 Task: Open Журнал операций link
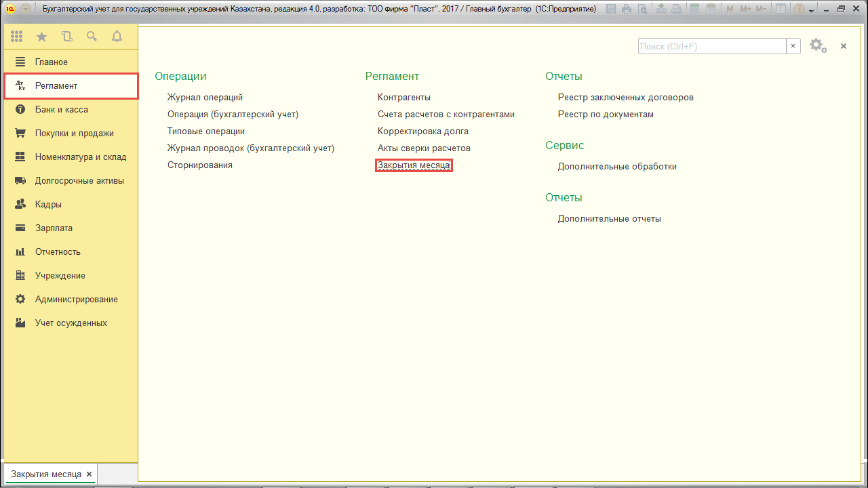205,98
